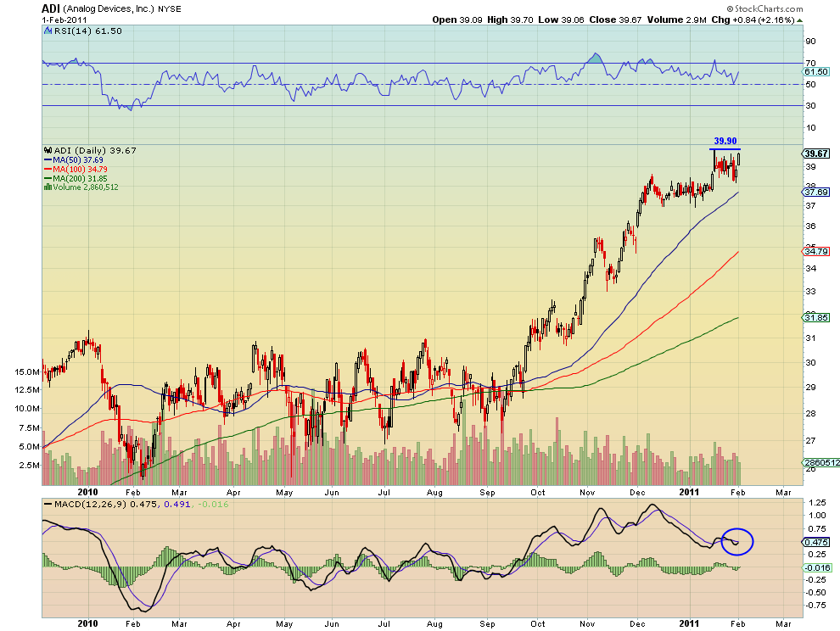
Task: Click the 31.85 MA(200) axis tag
Action: [816, 318]
